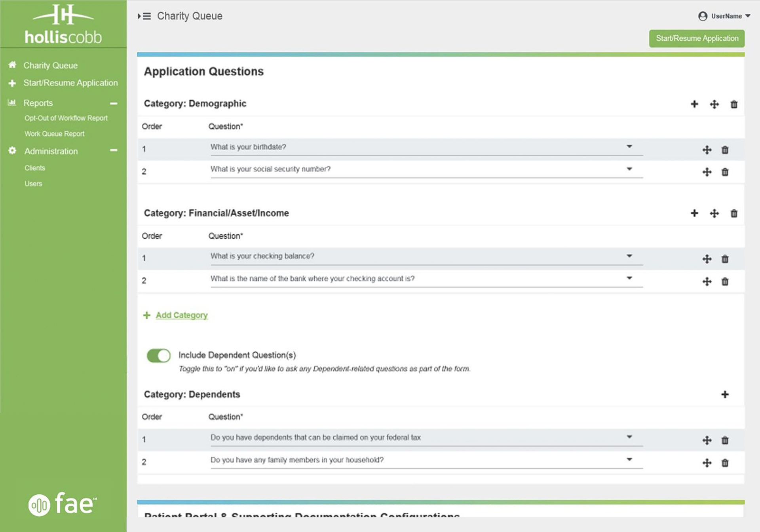Toggle the sidebar menu hamburger icon

coord(144,16)
